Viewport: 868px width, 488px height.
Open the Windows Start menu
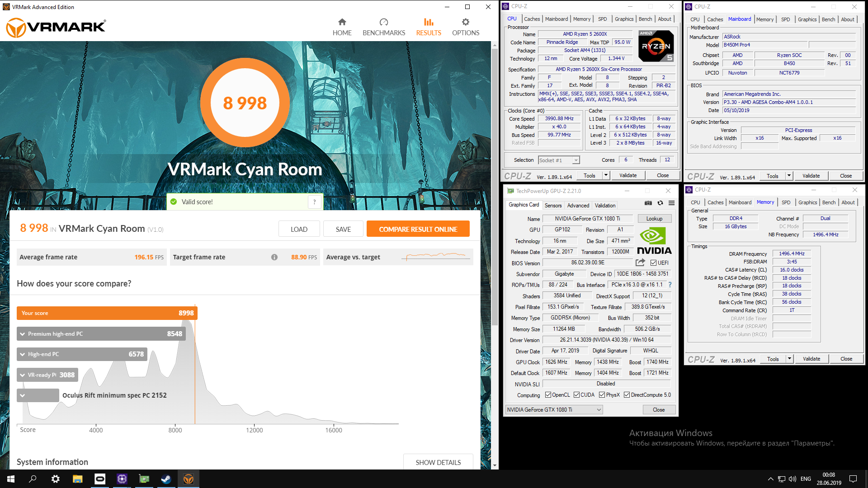pyautogui.click(x=11, y=479)
